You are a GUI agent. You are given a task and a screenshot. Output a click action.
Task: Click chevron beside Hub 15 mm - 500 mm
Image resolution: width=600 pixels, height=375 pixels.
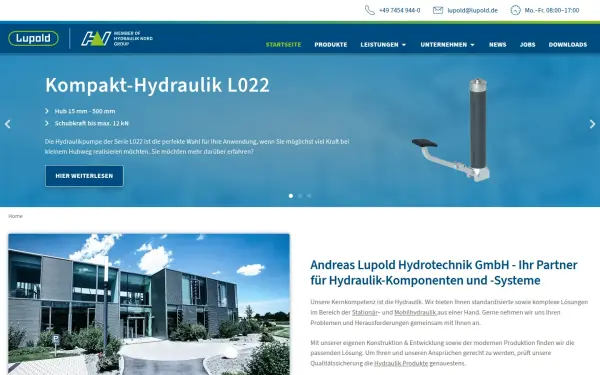(47, 111)
